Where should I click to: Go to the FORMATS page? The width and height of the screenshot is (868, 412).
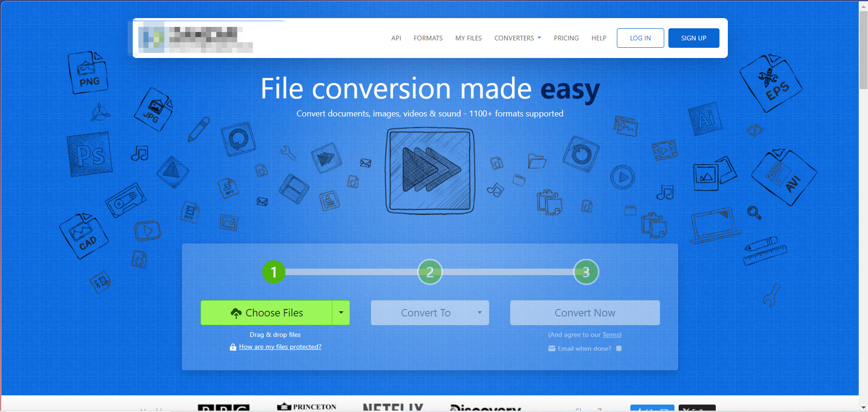pos(428,38)
